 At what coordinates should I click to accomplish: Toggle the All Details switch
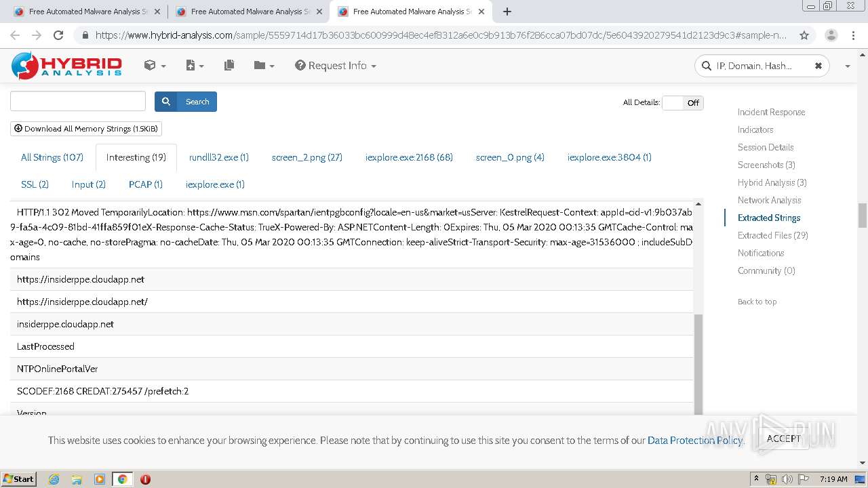683,103
